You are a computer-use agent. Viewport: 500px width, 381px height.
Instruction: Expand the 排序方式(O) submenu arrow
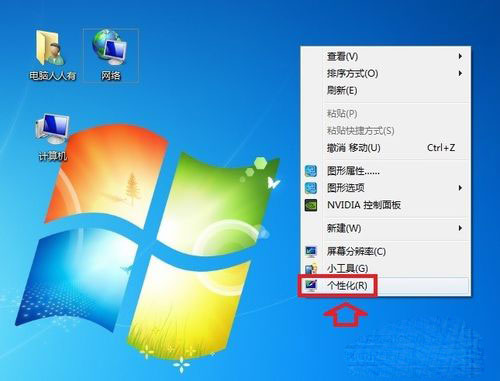pyautogui.click(x=460, y=73)
